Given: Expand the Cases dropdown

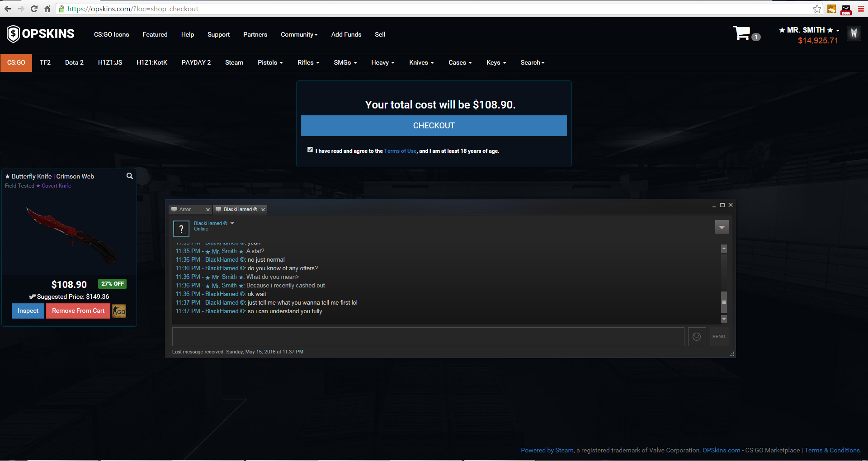Looking at the screenshot, I should 460,62.
